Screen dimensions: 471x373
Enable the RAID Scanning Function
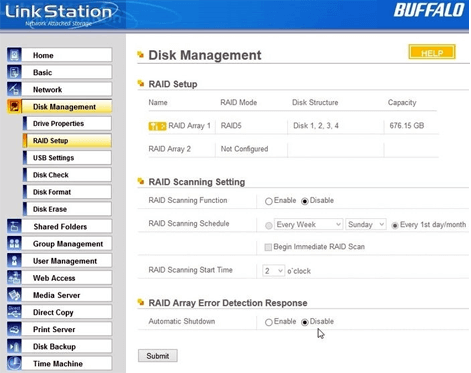(269, 201)
